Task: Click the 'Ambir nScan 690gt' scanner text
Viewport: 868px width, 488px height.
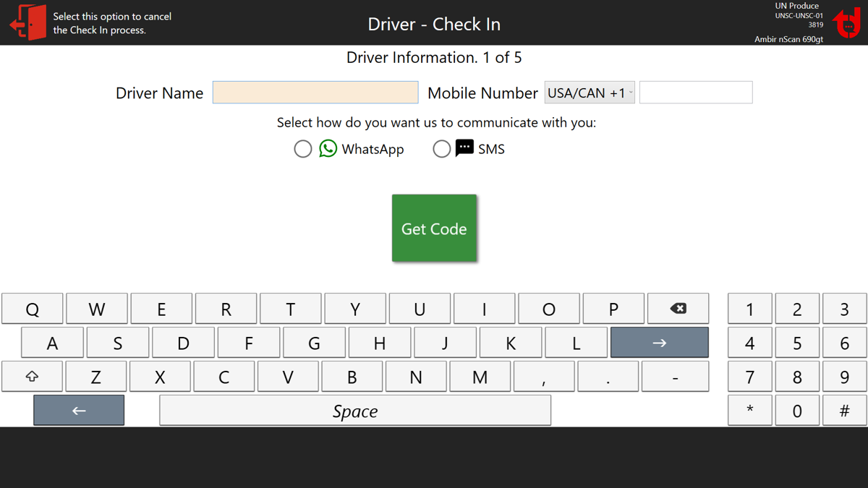Action: 788,39
